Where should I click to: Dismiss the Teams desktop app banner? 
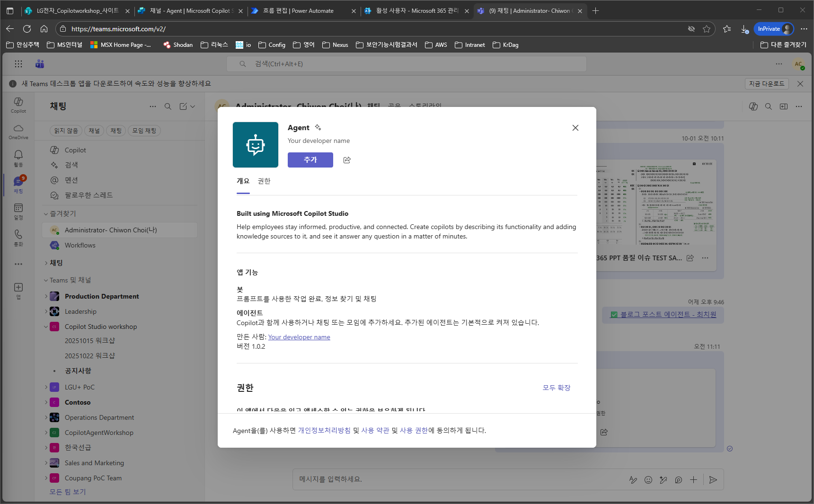click(x=800, y=84)
